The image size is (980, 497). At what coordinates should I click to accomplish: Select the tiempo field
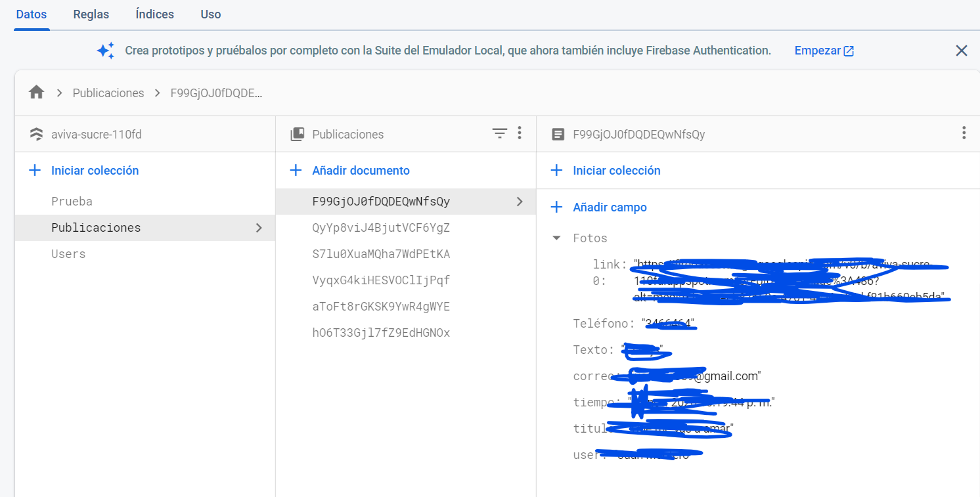596,402
